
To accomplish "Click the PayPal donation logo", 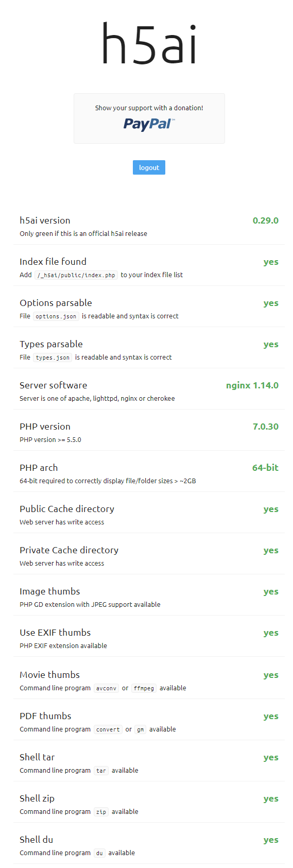I will [149, 124].
